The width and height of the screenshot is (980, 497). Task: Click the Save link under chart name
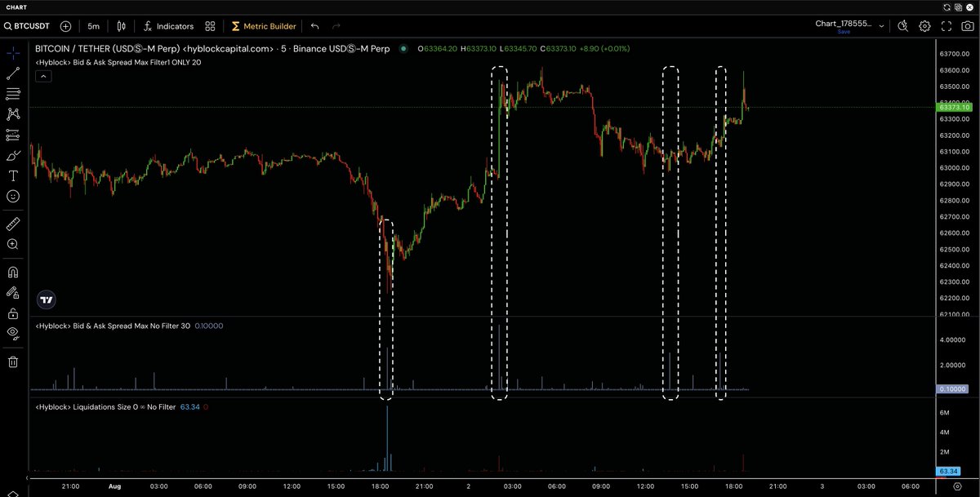pyautogui.click(x=844, y=32)
